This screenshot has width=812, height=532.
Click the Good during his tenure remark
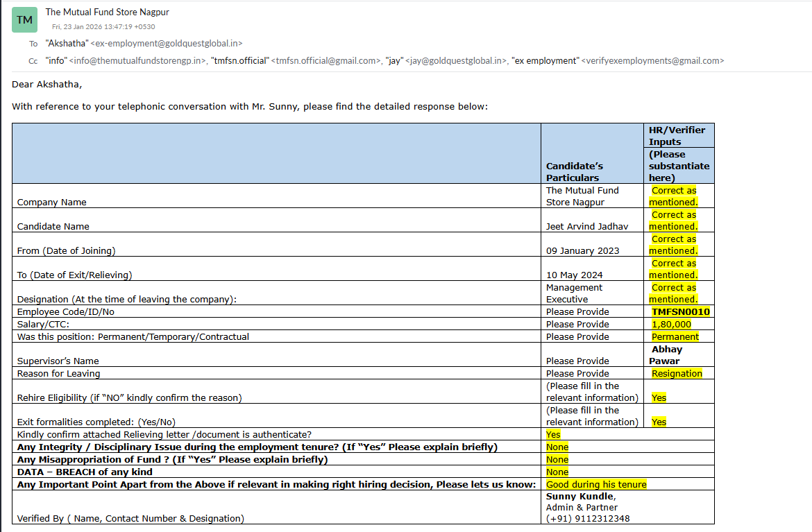[x=596, y=484]
